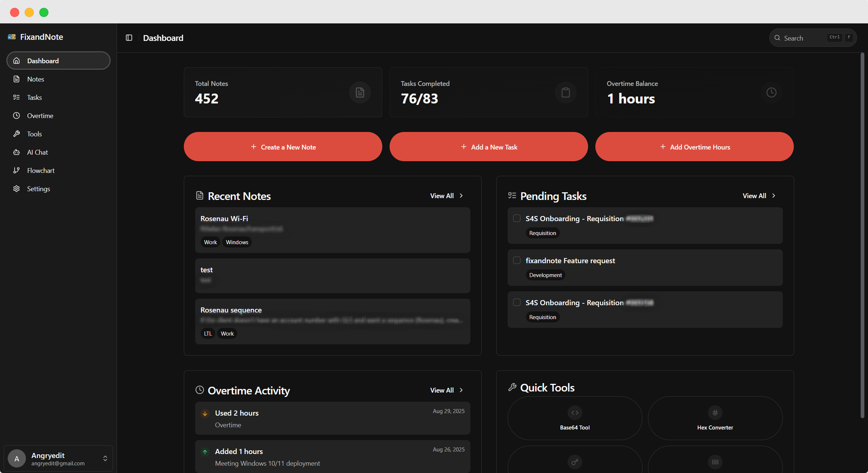Check the fixandnote Feature request task
The height and width of the screenshot is (473, 868).
[x=516, y=260]
